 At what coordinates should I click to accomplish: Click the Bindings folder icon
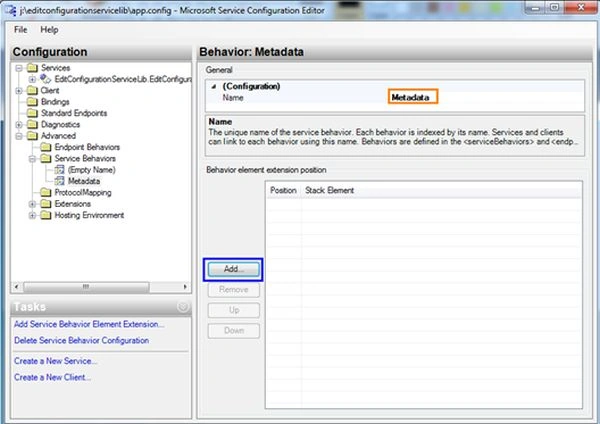(32, 102)
